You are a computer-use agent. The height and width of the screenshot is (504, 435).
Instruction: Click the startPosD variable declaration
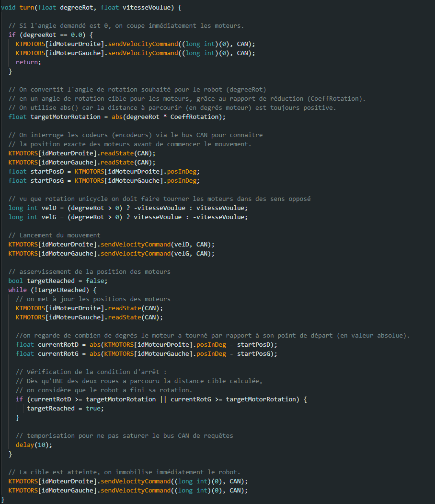[47, 172]
